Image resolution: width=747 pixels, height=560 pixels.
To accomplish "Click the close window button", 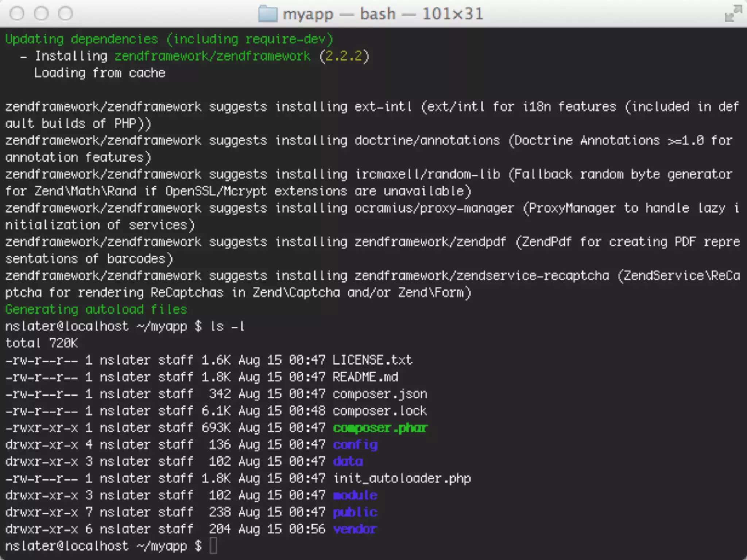I will (17, 14).
